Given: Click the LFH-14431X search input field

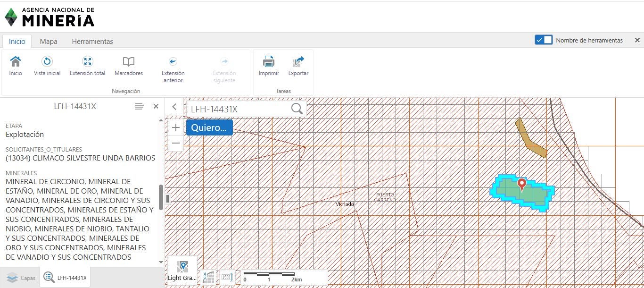Looking at the screenshot, I should click(238, 109).
